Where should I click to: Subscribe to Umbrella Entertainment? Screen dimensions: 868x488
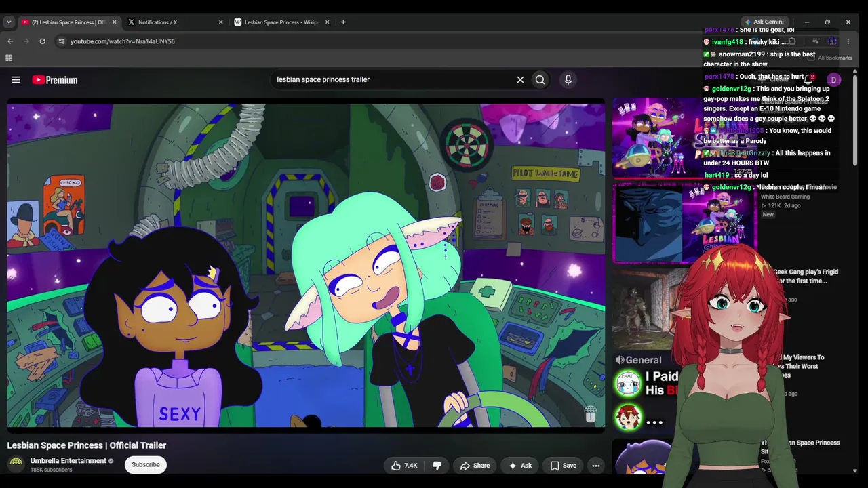[146, 465]
